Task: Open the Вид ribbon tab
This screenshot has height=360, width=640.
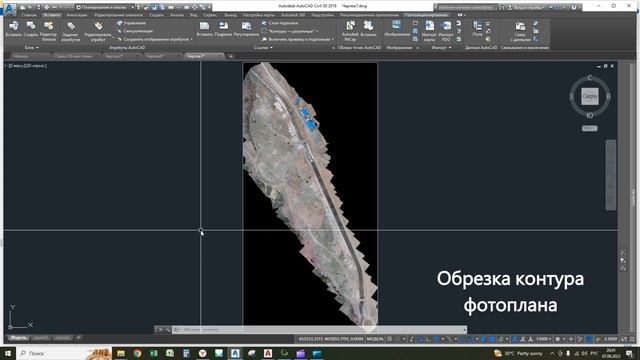Action: (193, 15)
